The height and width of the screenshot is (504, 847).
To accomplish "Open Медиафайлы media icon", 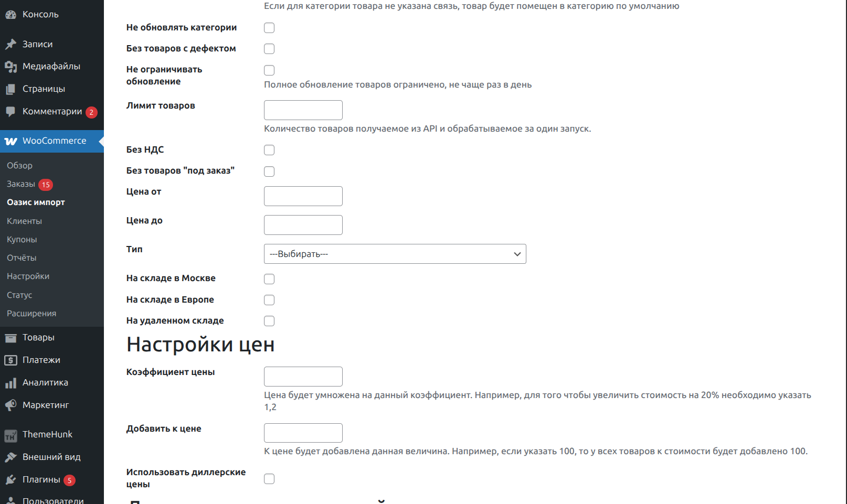I will [x=10, y=67].
